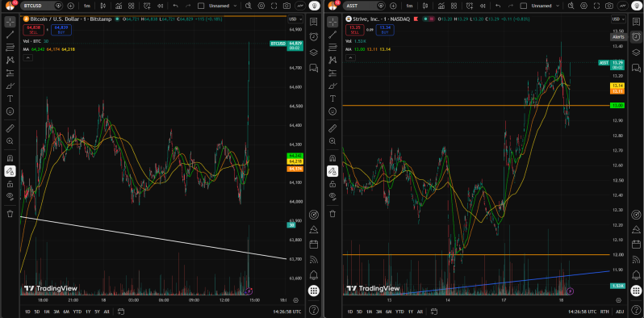Viewport: 644px width, 318px height.
Task: Open Indicators on the ASST chart
Action: [441, 6]
